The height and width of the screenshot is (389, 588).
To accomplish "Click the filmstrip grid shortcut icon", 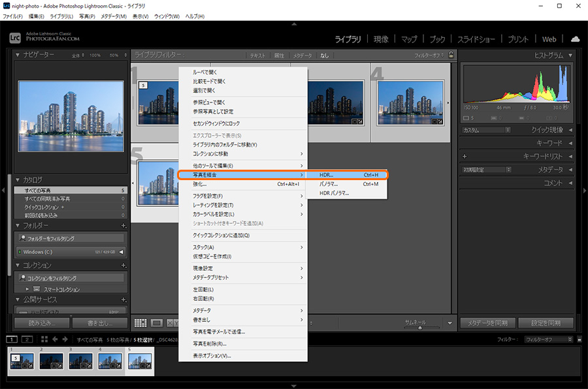I will [x=44, y=339].
